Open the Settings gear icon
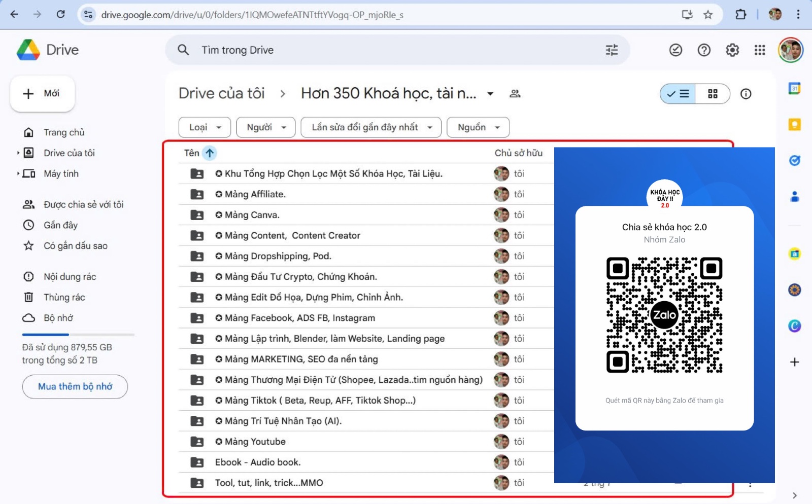The height and width of the screenshot is (504, 812). pos(732,50)
